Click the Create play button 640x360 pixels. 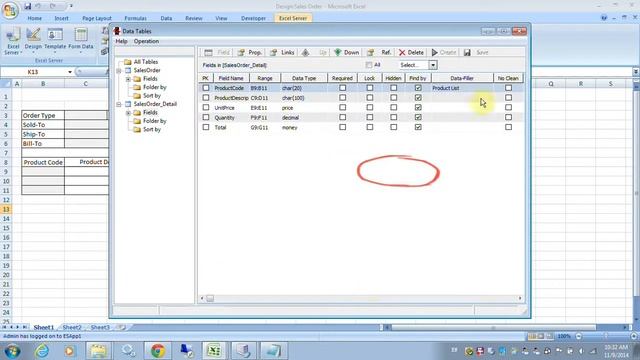pyautogui.click(x=444, y=52)
